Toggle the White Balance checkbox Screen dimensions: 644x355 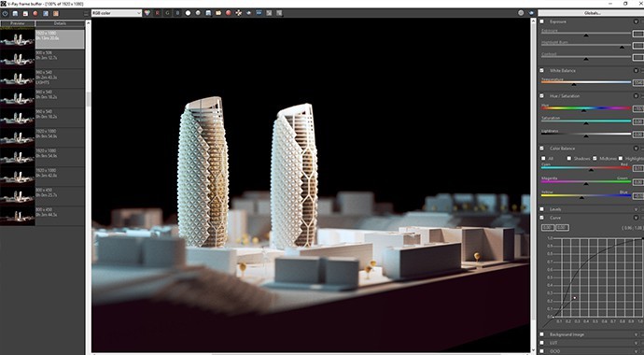point(541,70)
